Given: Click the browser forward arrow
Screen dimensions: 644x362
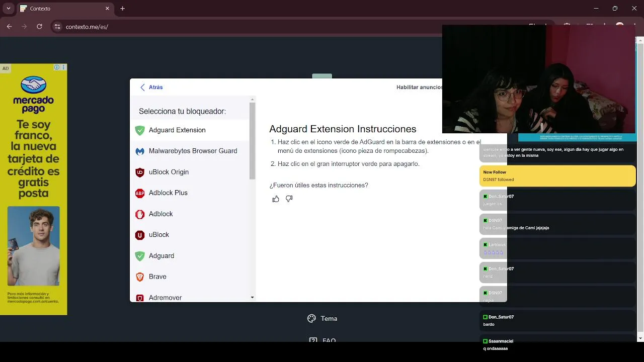Looking at the screenshot, I should [x=24, y=27].
